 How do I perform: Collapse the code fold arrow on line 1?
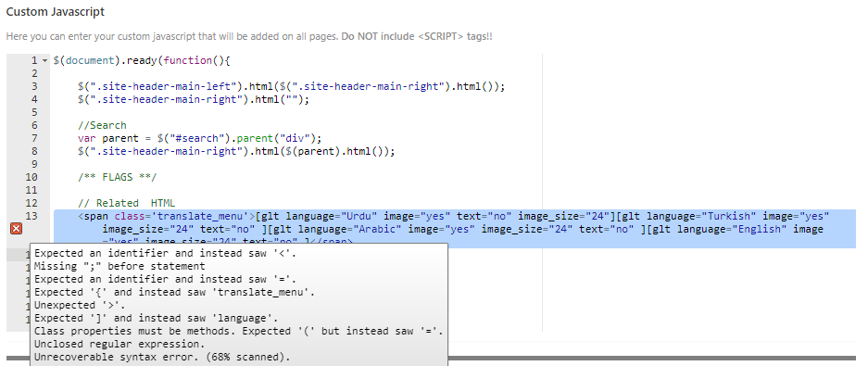[x=44, y=60]
